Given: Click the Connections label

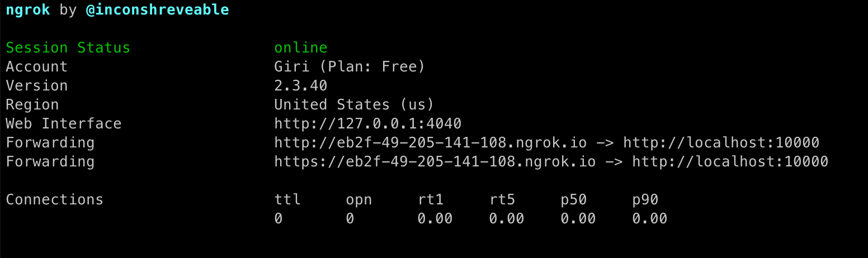Looking at the screenshot, I should [55, 199].
